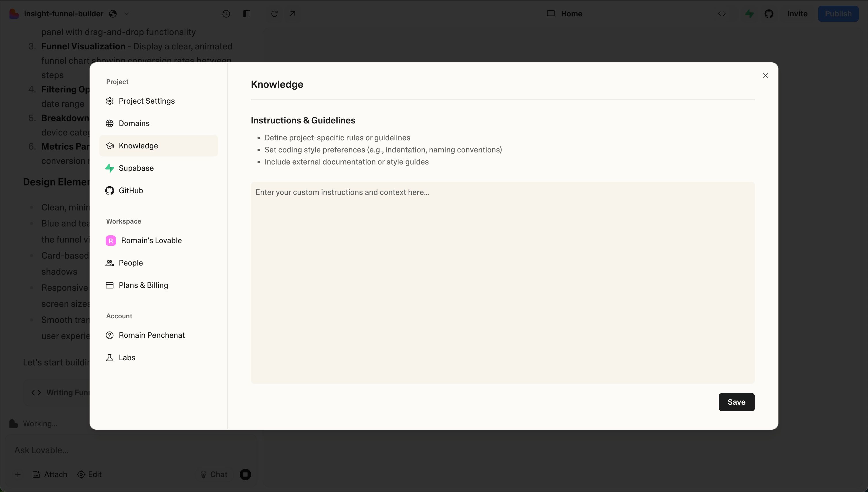Image resolution: width=868 pixels, height=492 pixels.
Task: Stop generation with the stop button
Action: coord(245,474)
